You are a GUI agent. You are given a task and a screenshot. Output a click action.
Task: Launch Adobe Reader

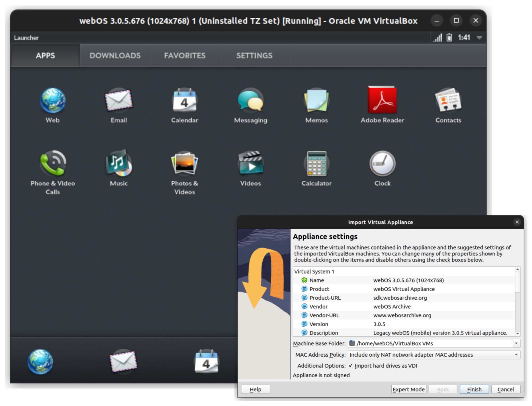382,101
